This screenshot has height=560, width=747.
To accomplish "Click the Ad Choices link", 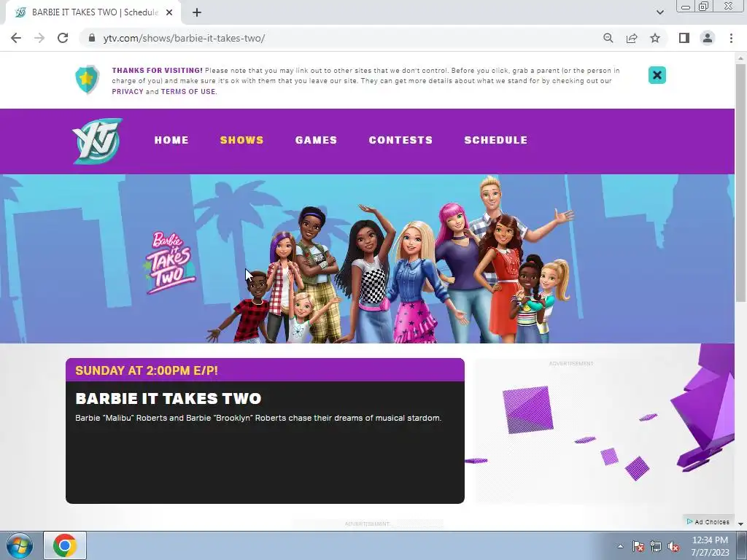I will 708,522.
